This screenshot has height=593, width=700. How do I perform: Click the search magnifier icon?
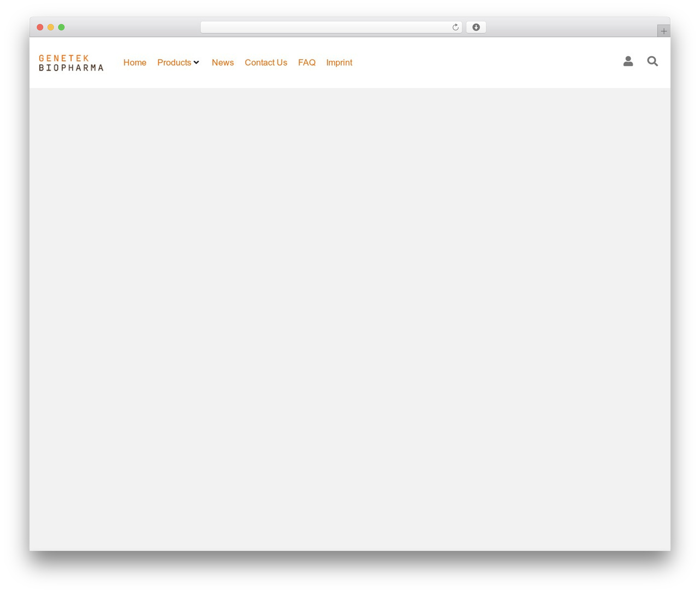[x=652, y=61]
